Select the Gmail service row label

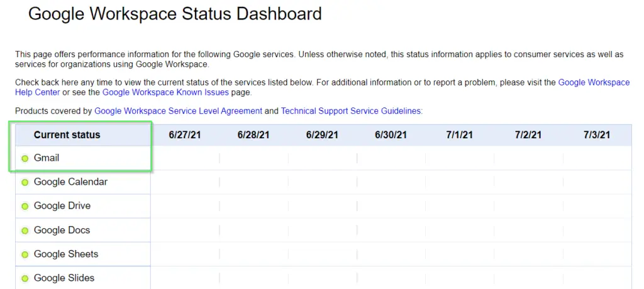coord(47,158)
